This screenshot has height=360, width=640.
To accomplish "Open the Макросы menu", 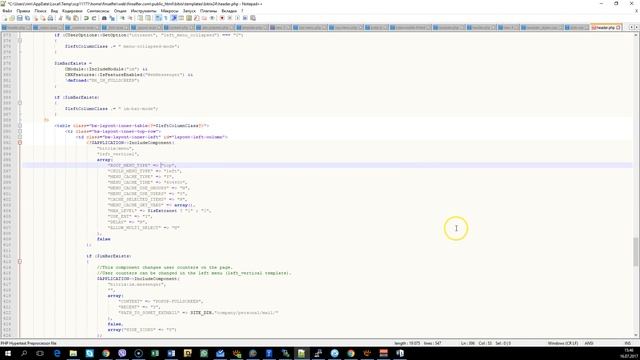I will coord(169,11).
